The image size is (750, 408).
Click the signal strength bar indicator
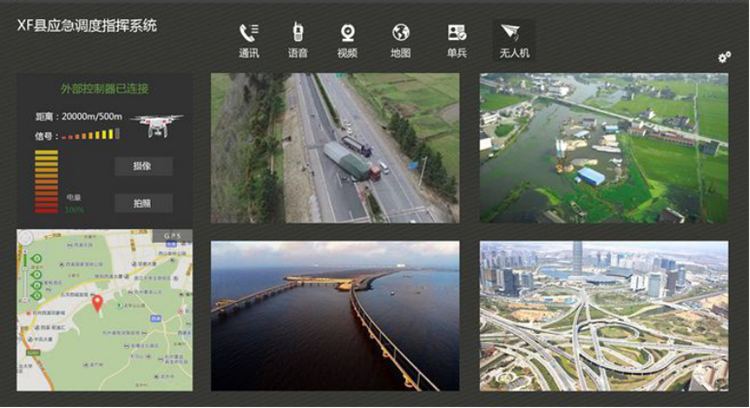click(x=94, y=134)
